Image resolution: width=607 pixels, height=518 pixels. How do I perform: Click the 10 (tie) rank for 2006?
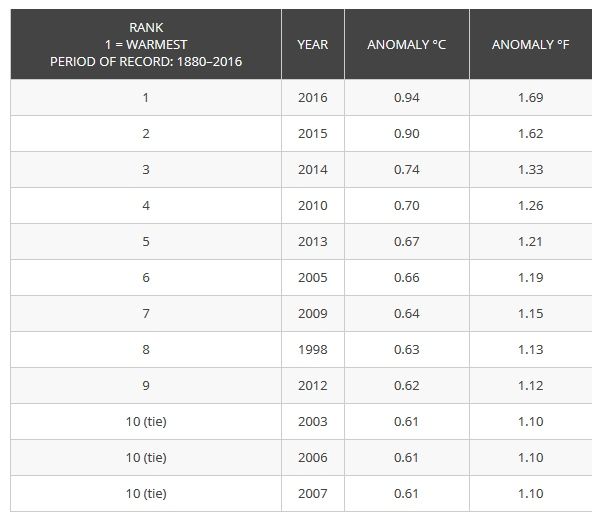[146, 458]
